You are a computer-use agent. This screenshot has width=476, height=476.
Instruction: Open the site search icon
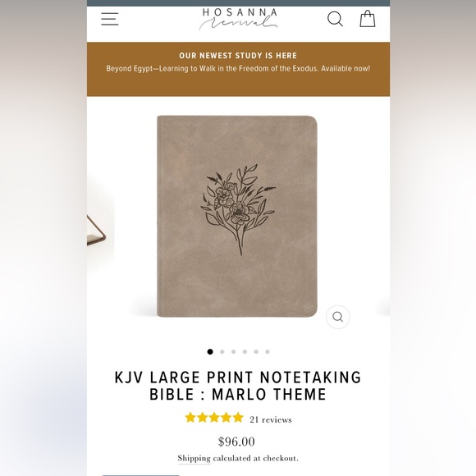coord(335,19)
